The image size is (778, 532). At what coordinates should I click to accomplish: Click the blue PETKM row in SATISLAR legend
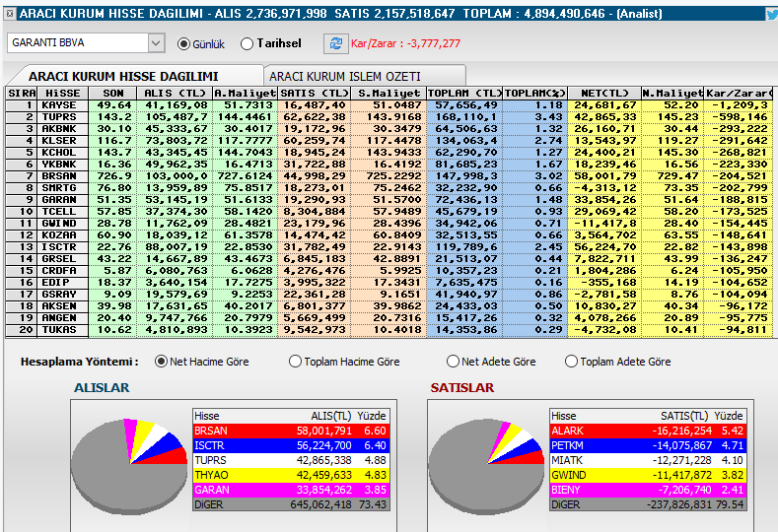[x=648, y=445]
